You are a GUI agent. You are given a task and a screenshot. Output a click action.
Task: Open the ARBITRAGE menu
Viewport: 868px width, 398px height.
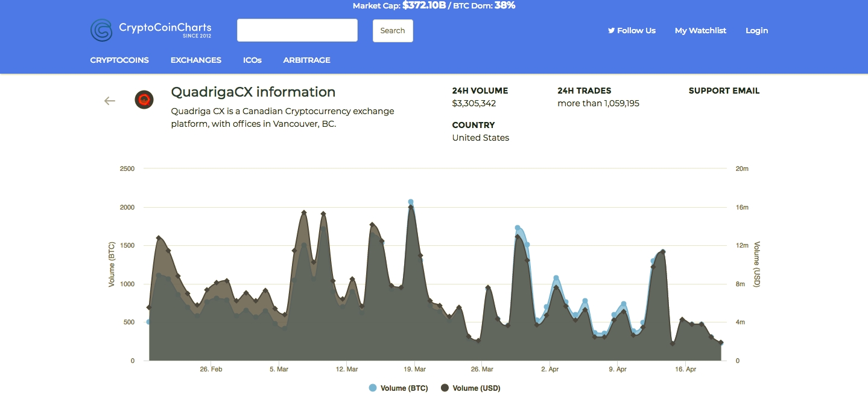click(307, 60)
